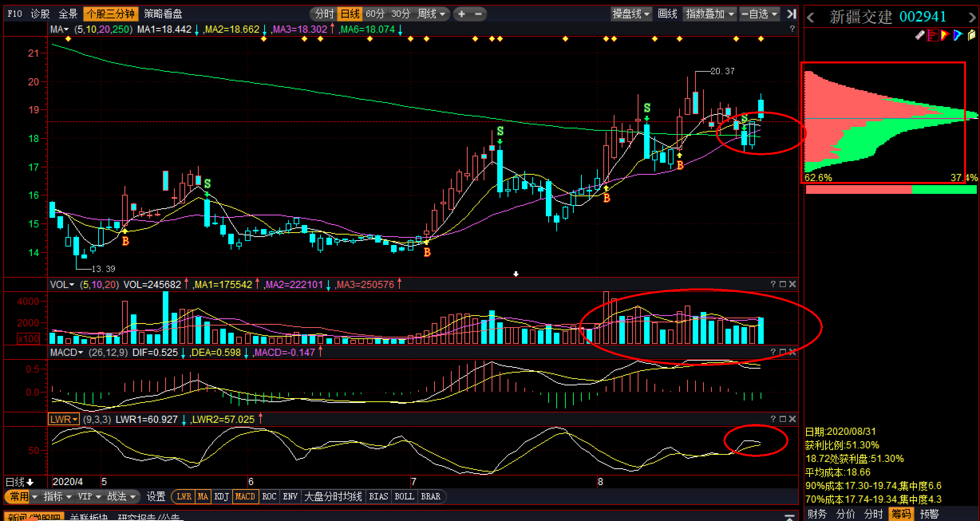This screenshot has height=521, width=980.
Task: Switch to the 预警 tab in side panel
Action: [929, 514]
